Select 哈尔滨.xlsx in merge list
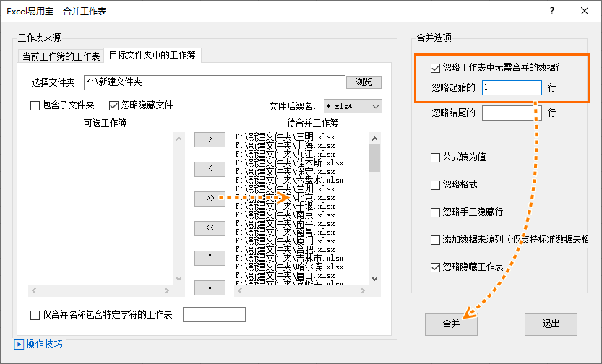 click(x=289, y=266)
